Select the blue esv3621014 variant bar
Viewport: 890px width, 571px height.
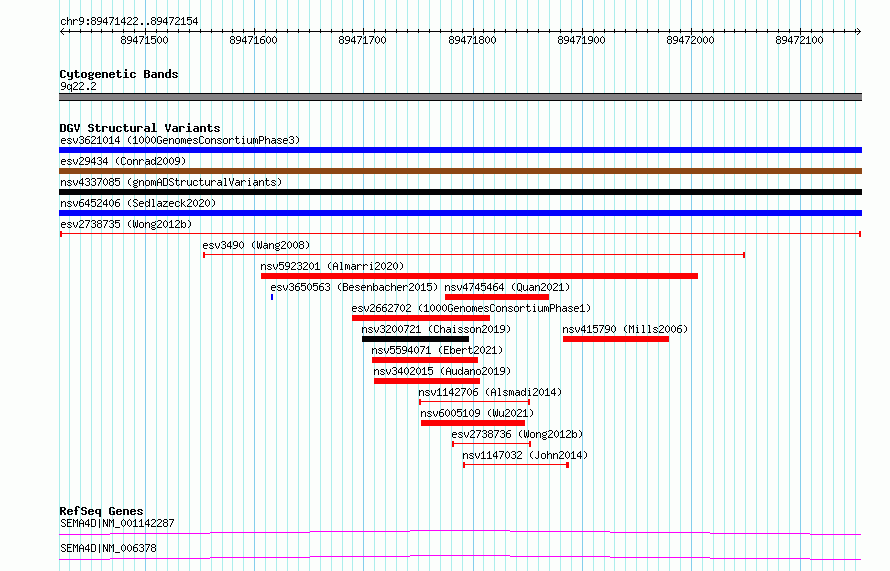460,150
